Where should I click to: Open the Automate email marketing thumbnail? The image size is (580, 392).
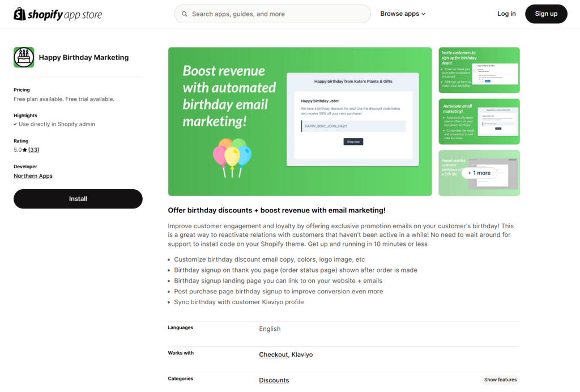(x=479, y=121)
